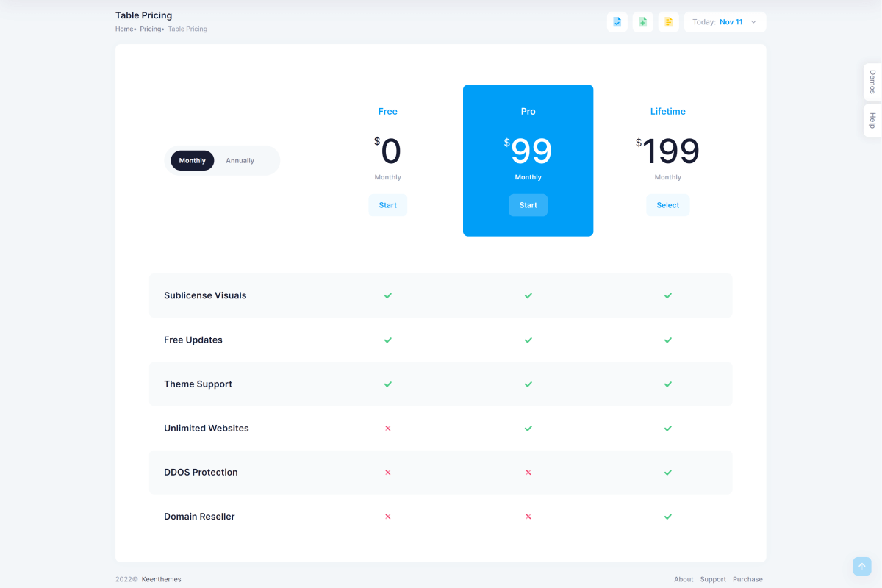Click the scroll-to-top arrow button
882x588 pixels.
(861, 566)
